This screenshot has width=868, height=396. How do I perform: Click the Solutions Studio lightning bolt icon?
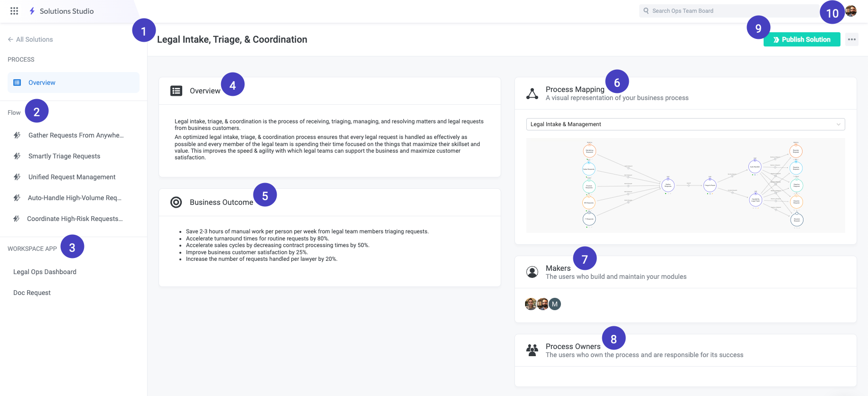click(x=31, y=11)
